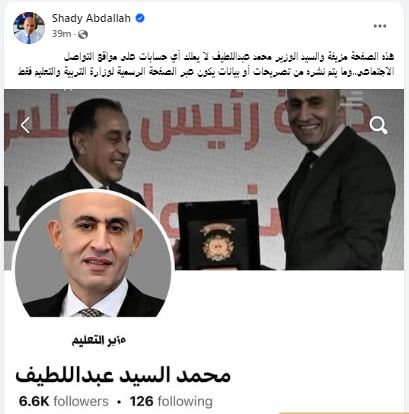This screenshot has width=409, height=414.
Task: Open the cover photo with the award plaque
Action: tap(204, 179)
